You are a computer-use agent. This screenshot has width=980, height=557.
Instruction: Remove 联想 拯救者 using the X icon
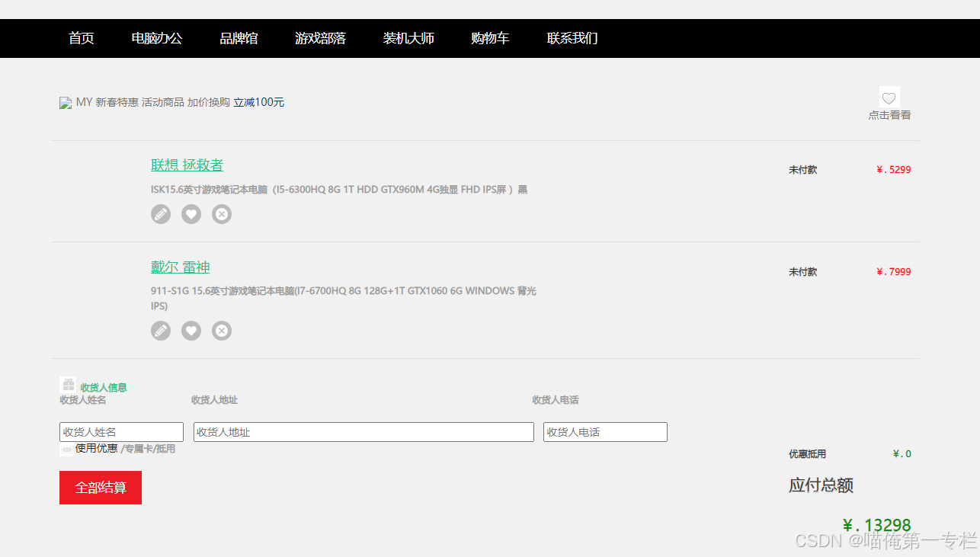tap(222, 214)
